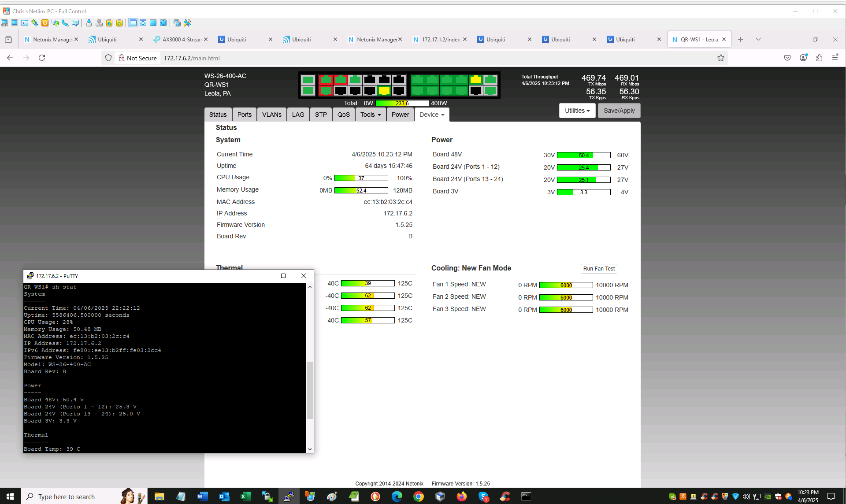Screen dimensions: 846x504
Task: Click the CPU Usage progress bar
Action: point(361,178)
